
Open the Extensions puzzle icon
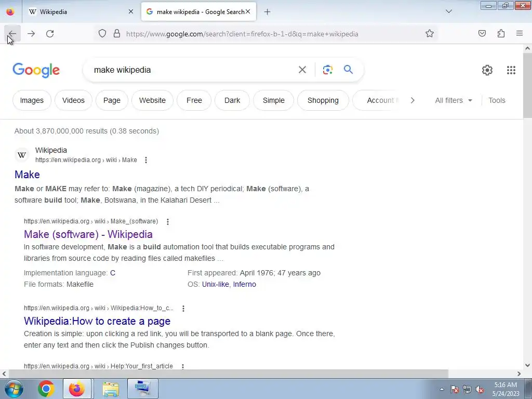click(501, 34)
